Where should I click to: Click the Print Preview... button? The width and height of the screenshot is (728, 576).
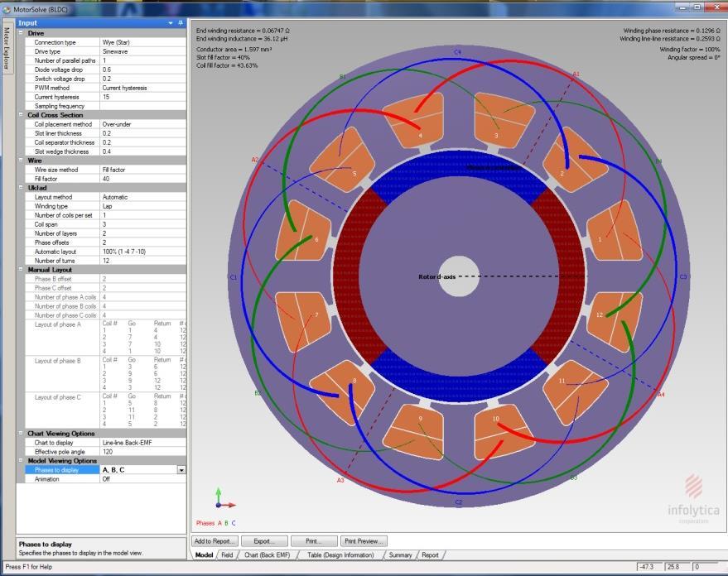[364, 541]
